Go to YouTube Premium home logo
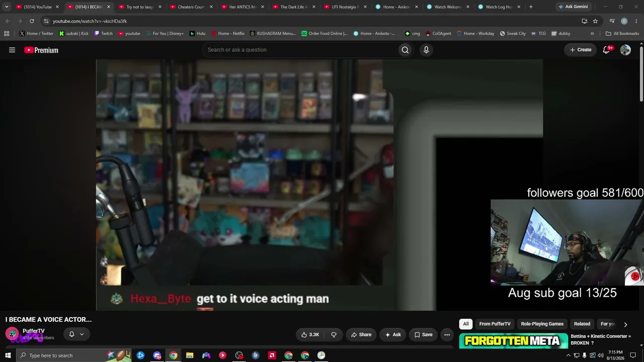This screenshot has height=362, width=644. coord(41,50)
